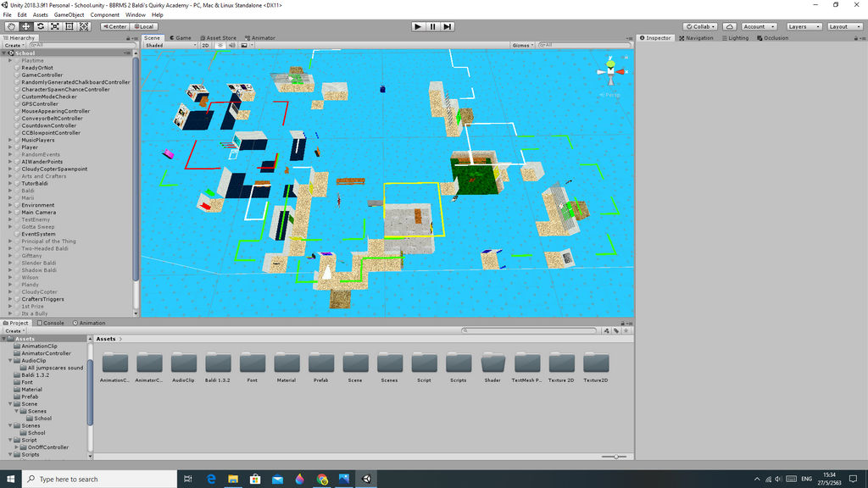The width and height of the screenshot is (868, 488).
Task: Select EventSystem in Hierarchy
Action: tap(38, 234)
